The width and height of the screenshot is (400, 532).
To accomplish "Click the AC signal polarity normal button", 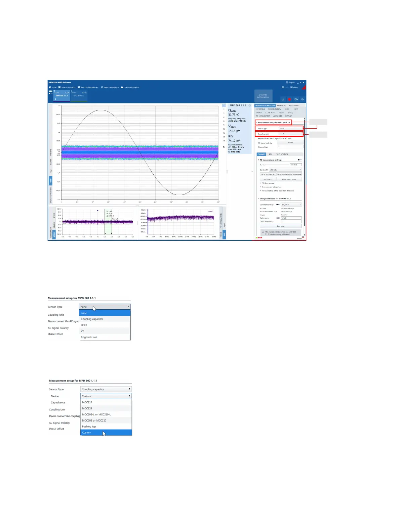I will pos(290,142).
